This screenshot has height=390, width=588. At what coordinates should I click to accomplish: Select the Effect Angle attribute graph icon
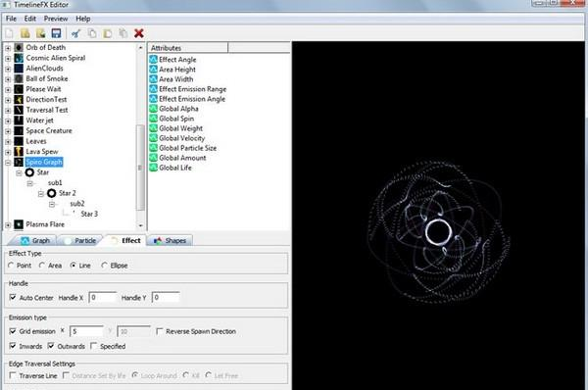(x=153, y=59)
